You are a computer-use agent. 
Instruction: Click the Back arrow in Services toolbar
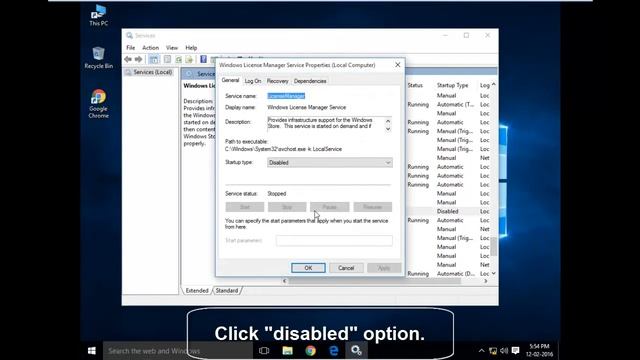pyautogui.click(x=128, y=60)
